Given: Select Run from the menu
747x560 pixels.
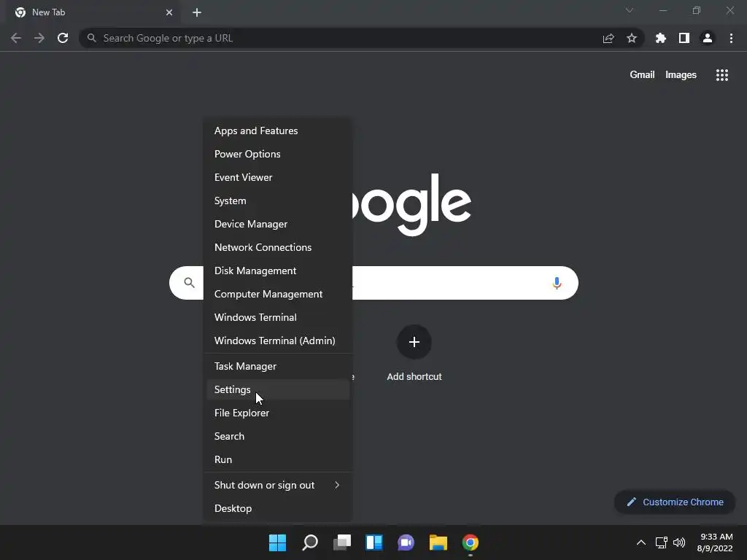Looking at the screenshot, I should tap(278, 459).
